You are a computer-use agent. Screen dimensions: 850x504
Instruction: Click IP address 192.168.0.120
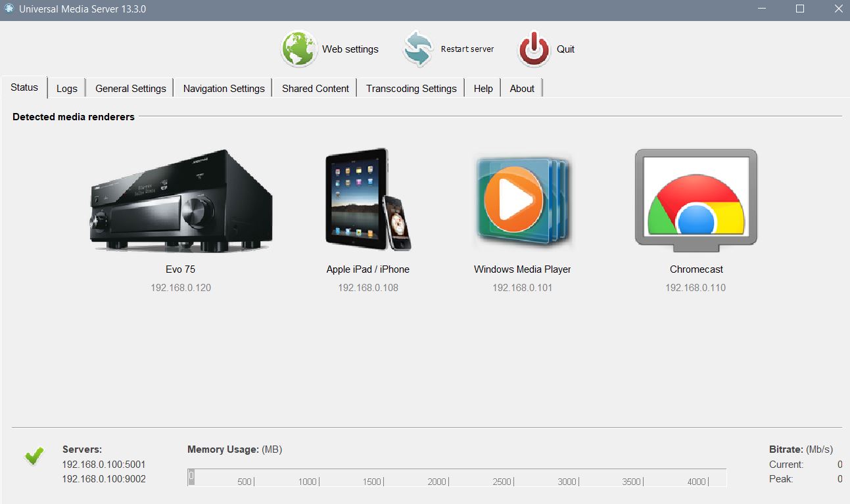coord(181,288)
